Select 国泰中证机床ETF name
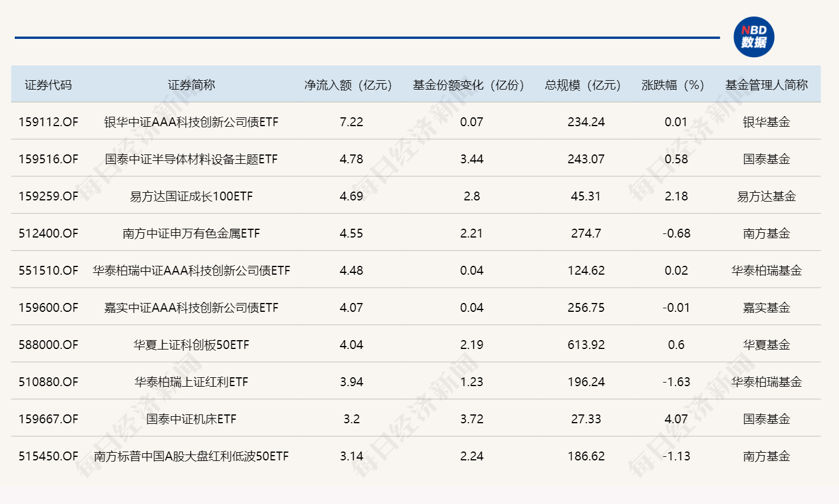 point(192,419)
